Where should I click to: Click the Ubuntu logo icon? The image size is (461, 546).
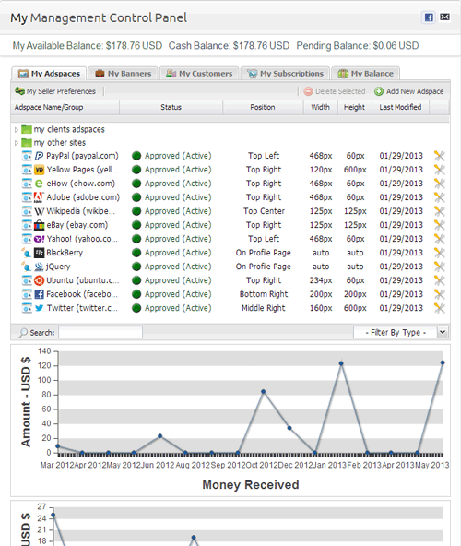[39, 280]
